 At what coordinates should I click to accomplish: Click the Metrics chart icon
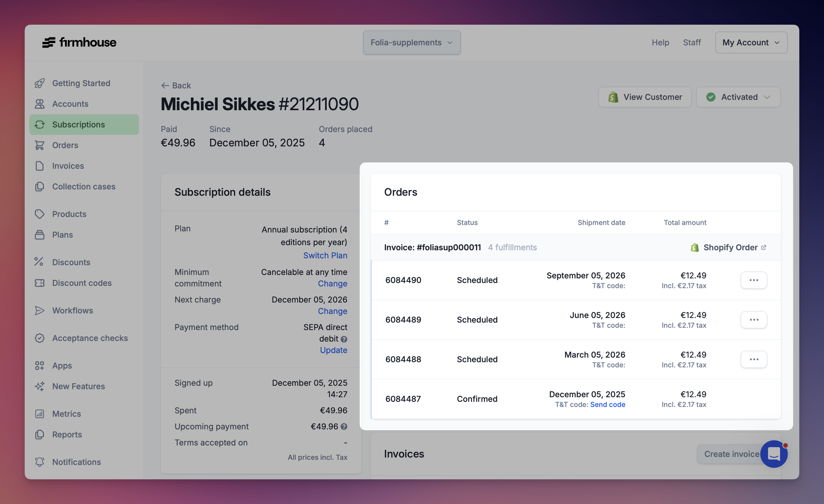tap(39, 414)
